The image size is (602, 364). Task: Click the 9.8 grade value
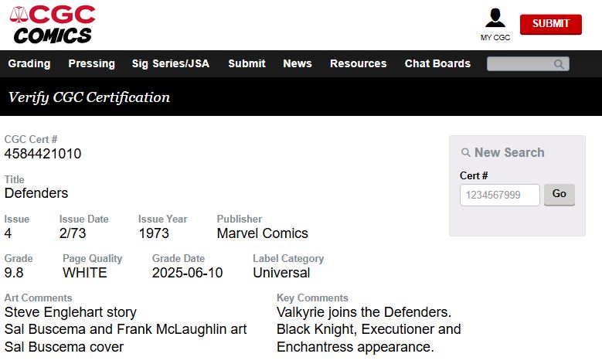[14, 273]
